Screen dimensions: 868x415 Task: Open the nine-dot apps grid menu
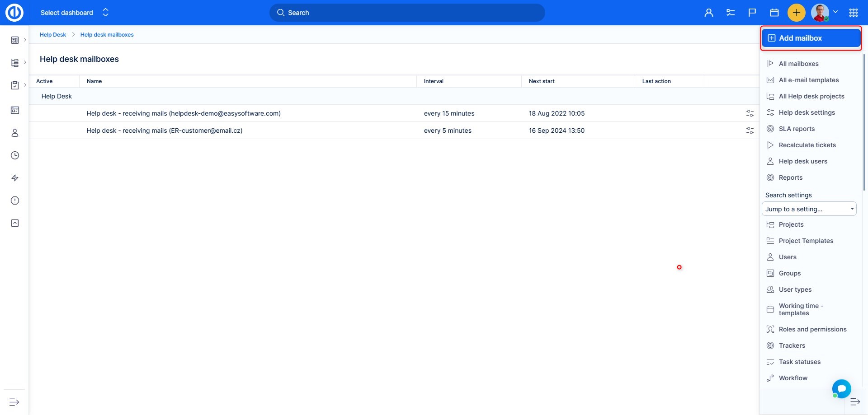click(x=853, y=13)
